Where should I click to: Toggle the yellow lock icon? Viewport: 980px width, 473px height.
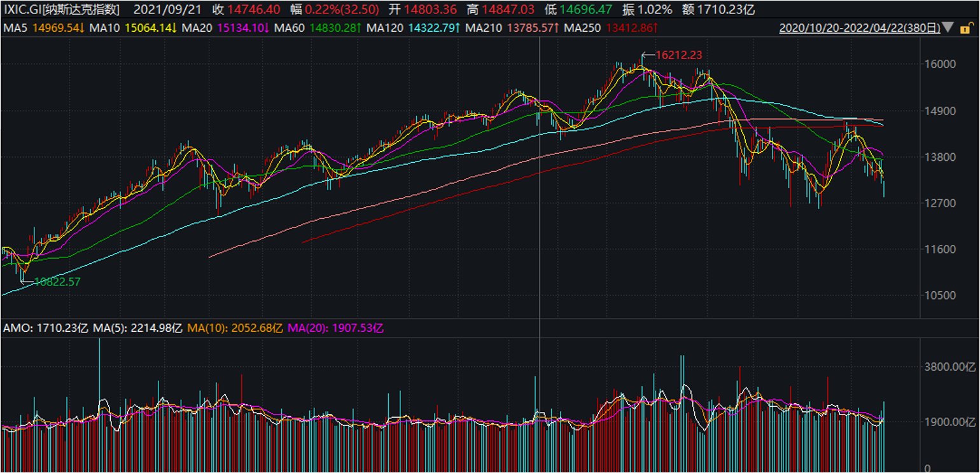969,28
